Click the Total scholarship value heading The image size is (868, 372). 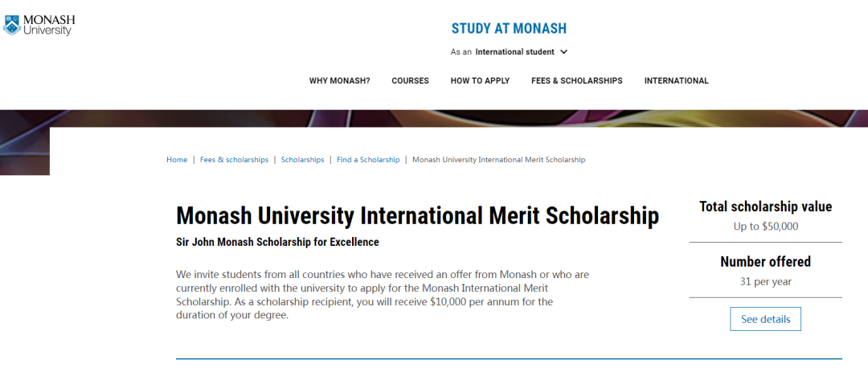click(765, 206)
